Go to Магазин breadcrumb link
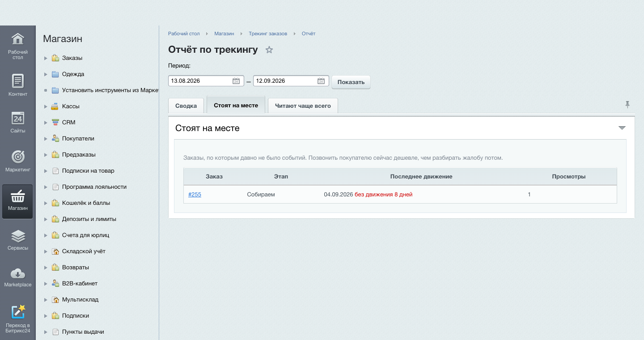 click(224, 34)
